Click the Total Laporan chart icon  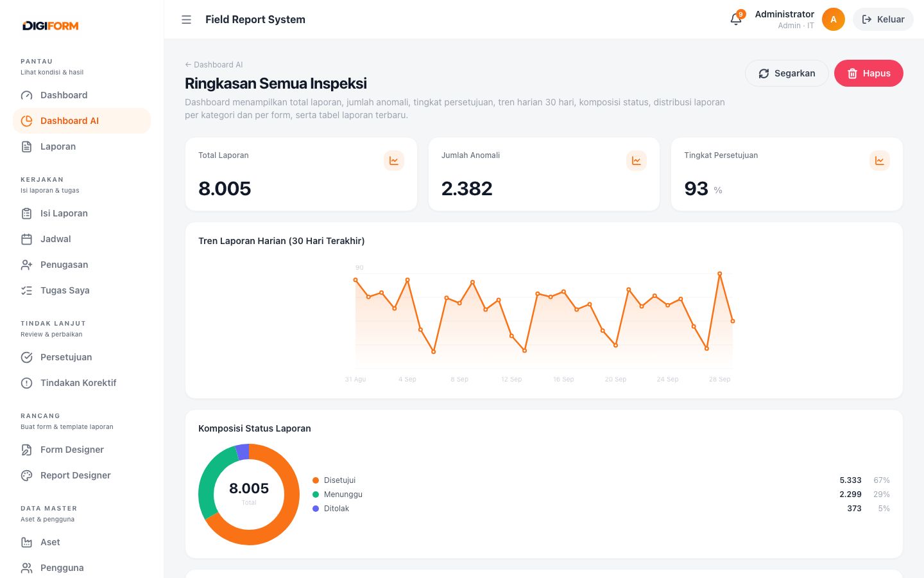click(394, 161)
